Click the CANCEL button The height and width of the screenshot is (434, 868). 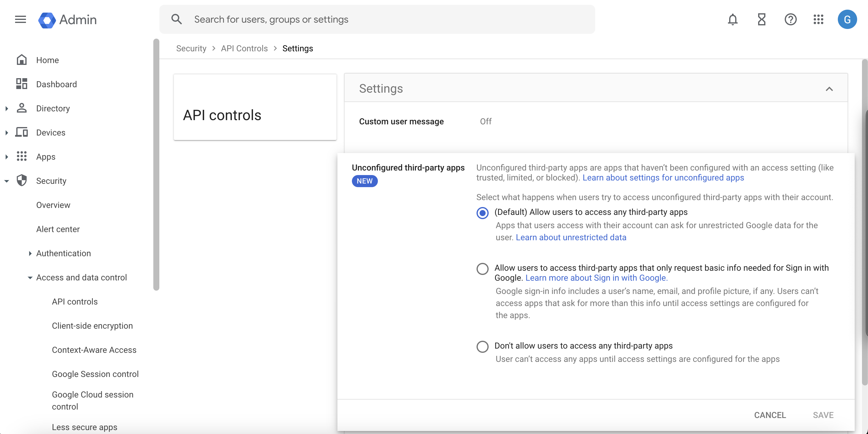tap(770, 415)
